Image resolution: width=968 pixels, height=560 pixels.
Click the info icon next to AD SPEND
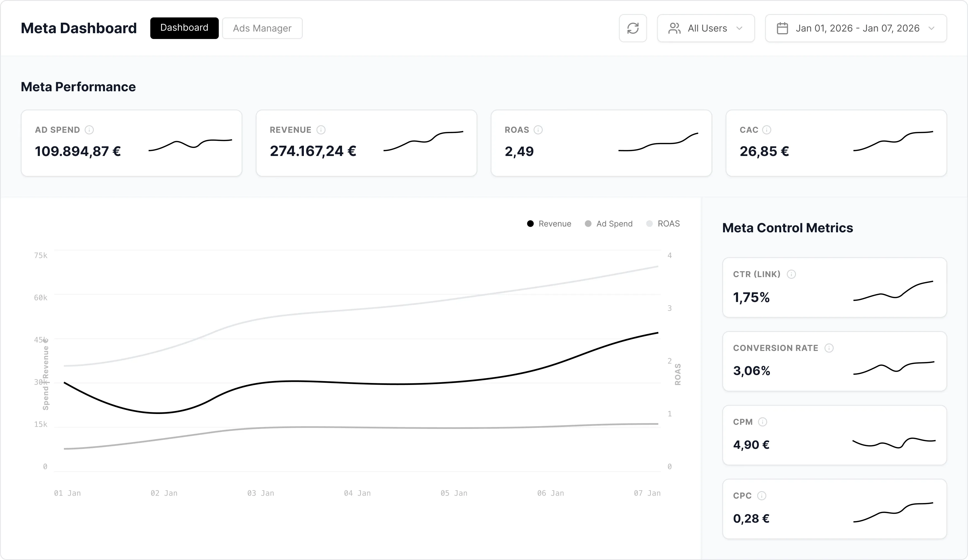click(89, 130)
